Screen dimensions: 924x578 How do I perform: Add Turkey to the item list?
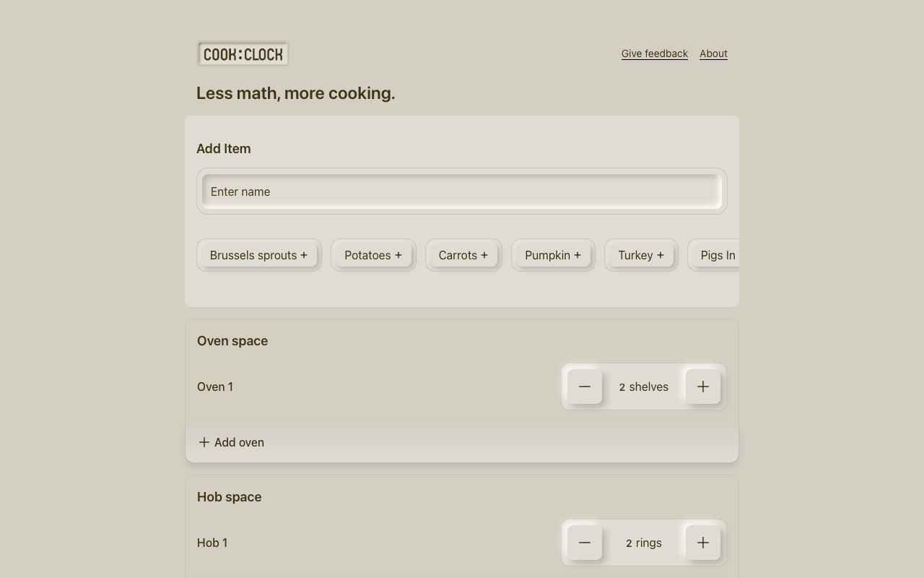(x=640, y=255)
